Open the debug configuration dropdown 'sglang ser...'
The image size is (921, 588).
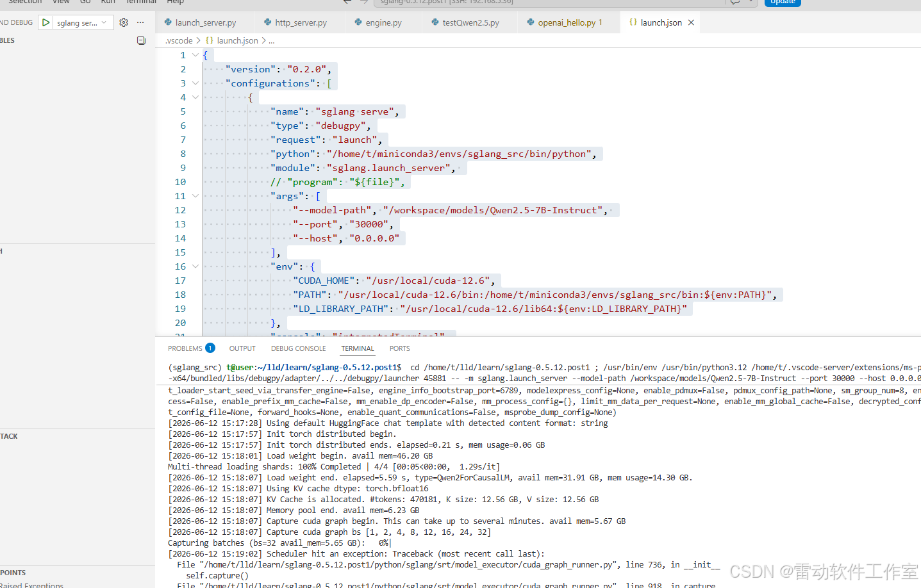click(81, 22)
